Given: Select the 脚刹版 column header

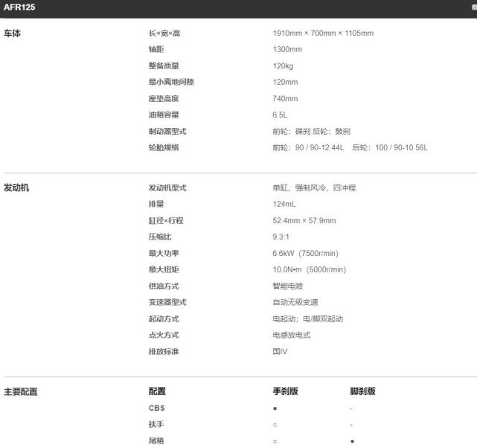Looking at the screenshot, I should [x=362, y=391].
